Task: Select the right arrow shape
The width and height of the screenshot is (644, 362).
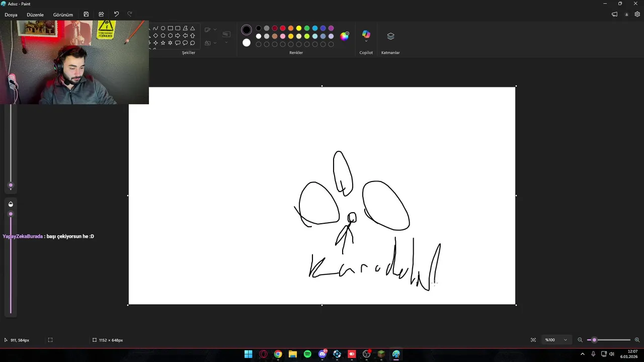Action: tap(178, 36)
